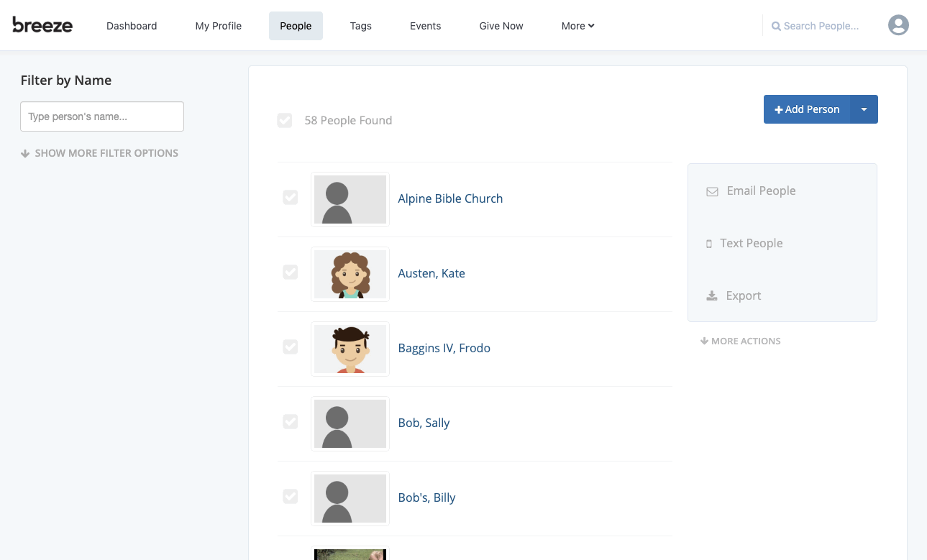Open the Events navigation item
This screenshot has height=560, width=927.
click(425, 26)
